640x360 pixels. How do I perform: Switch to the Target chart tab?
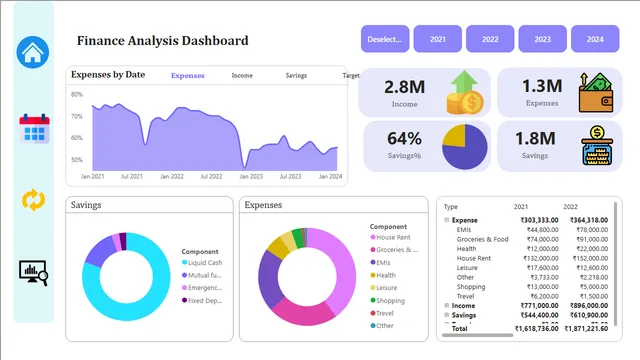tap(351, 76)
